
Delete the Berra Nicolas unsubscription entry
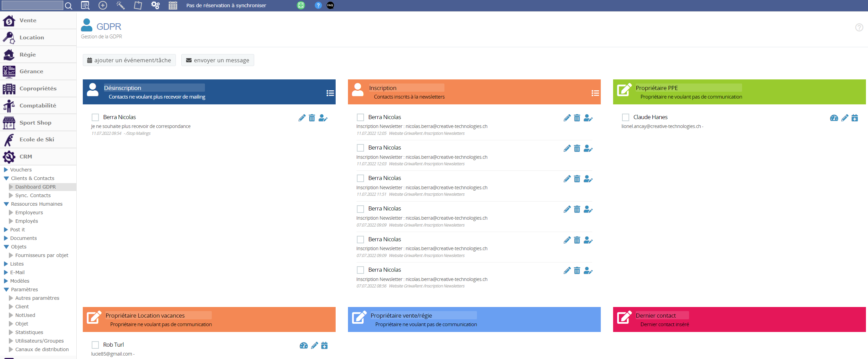click(312, 118)
